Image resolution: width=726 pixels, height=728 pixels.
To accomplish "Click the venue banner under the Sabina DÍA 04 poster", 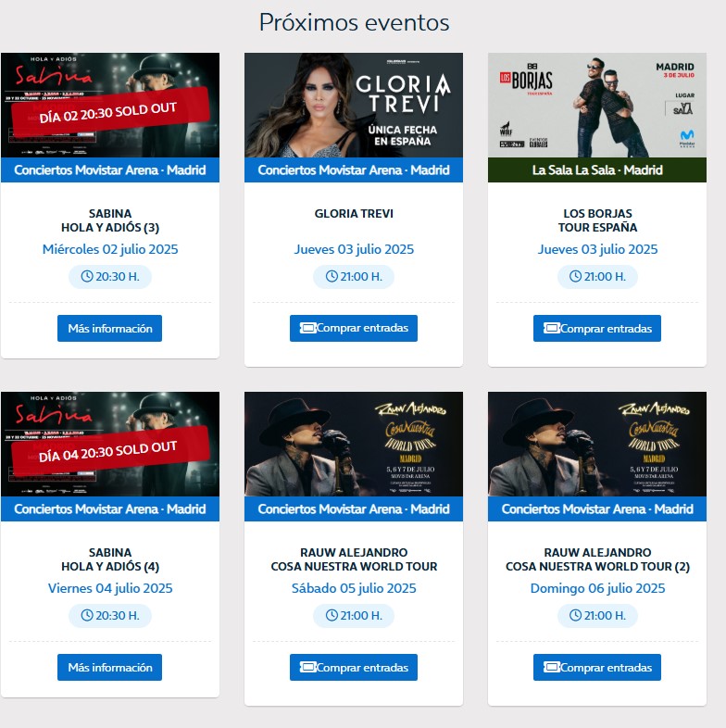I will tap(110, 508).
